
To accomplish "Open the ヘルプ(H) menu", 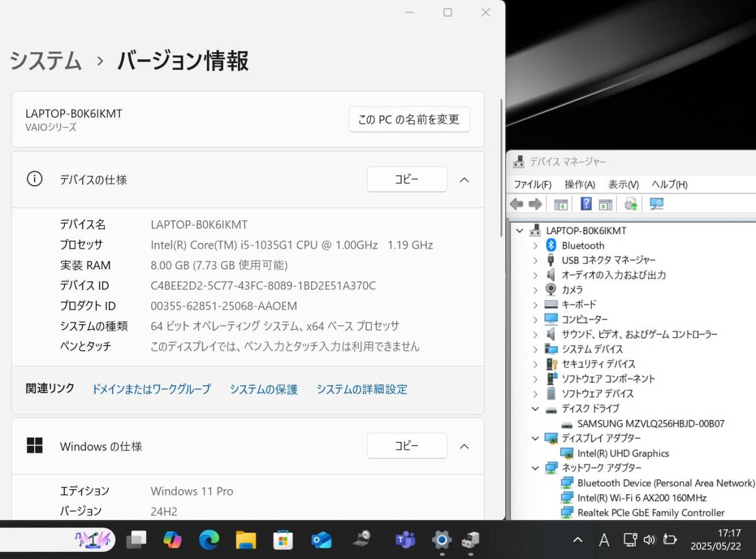I will tap(669, 184).
